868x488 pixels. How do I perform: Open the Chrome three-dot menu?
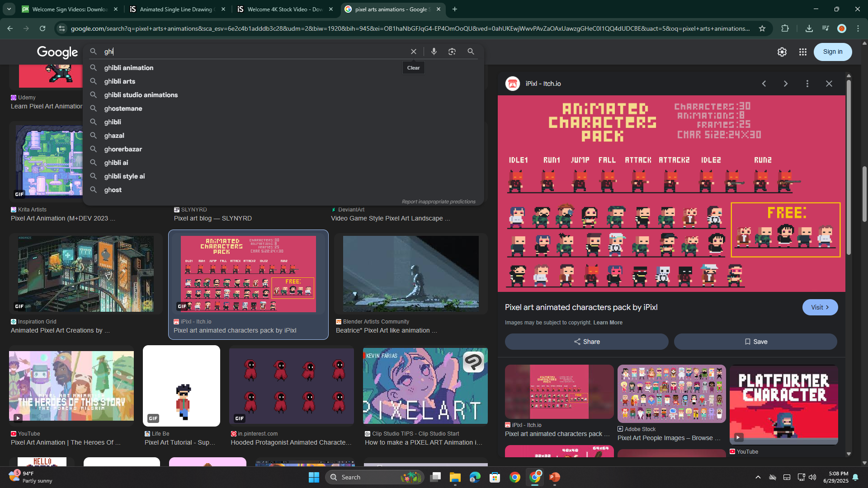pos(858,28)
